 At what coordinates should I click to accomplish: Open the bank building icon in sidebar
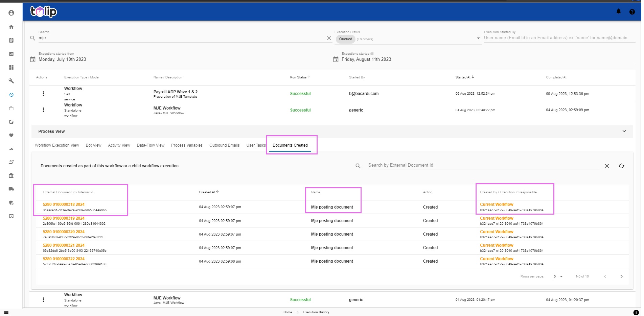pyautogui.click(x=11, y=175)
